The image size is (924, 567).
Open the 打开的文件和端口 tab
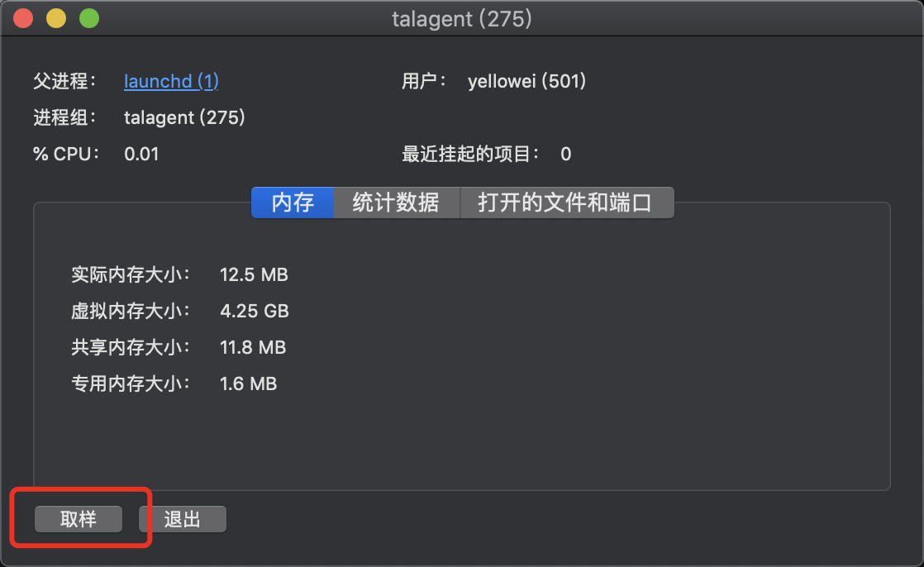tap(566, 202)
